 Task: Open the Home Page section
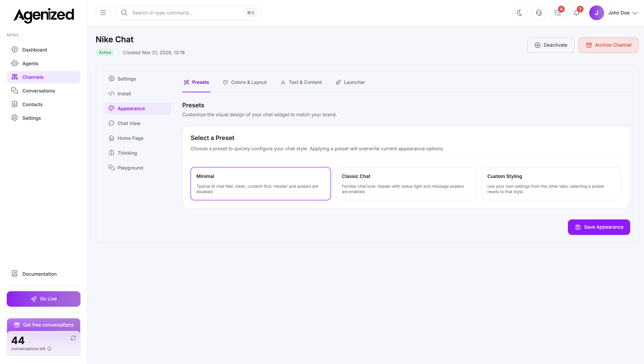tap(138, 138)
